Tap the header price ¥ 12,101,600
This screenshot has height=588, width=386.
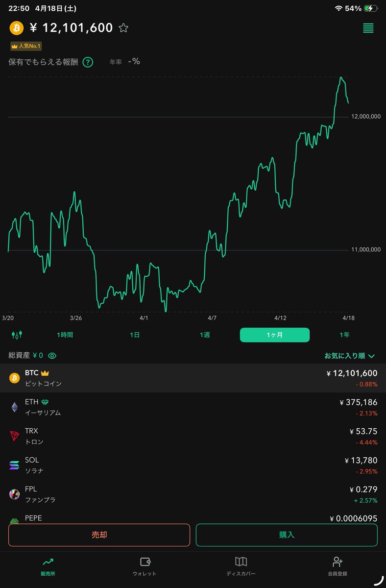coord(71,28)
